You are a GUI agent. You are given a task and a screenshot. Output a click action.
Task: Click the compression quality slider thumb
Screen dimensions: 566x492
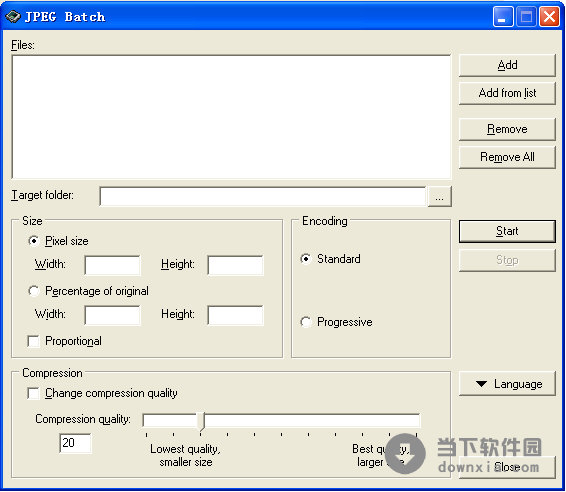click(x=202, y=422)
